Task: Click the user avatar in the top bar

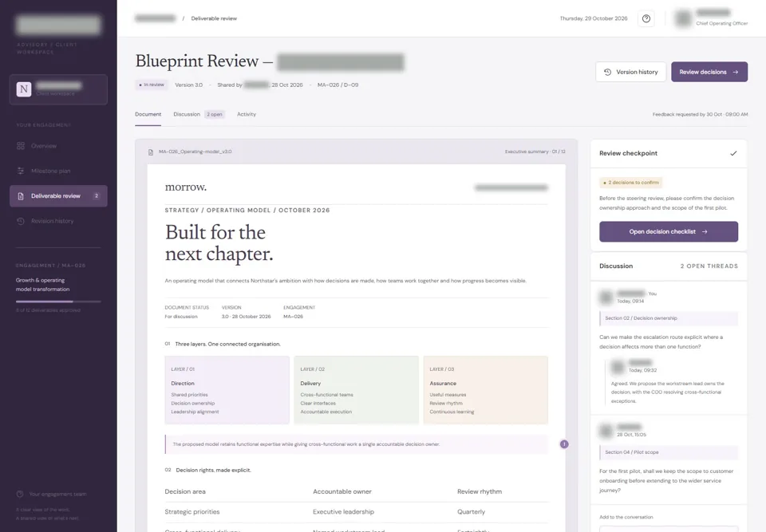Action: coord(683,18)
